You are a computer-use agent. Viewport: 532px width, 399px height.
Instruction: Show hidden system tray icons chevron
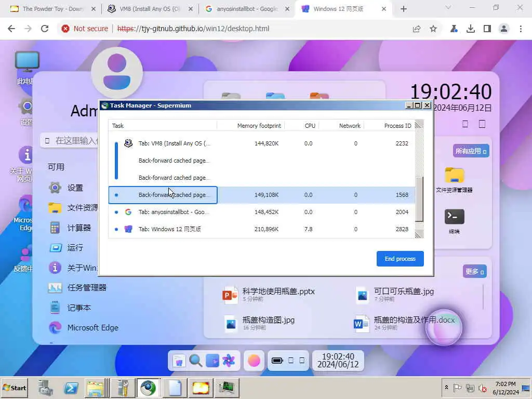(446, 388)
